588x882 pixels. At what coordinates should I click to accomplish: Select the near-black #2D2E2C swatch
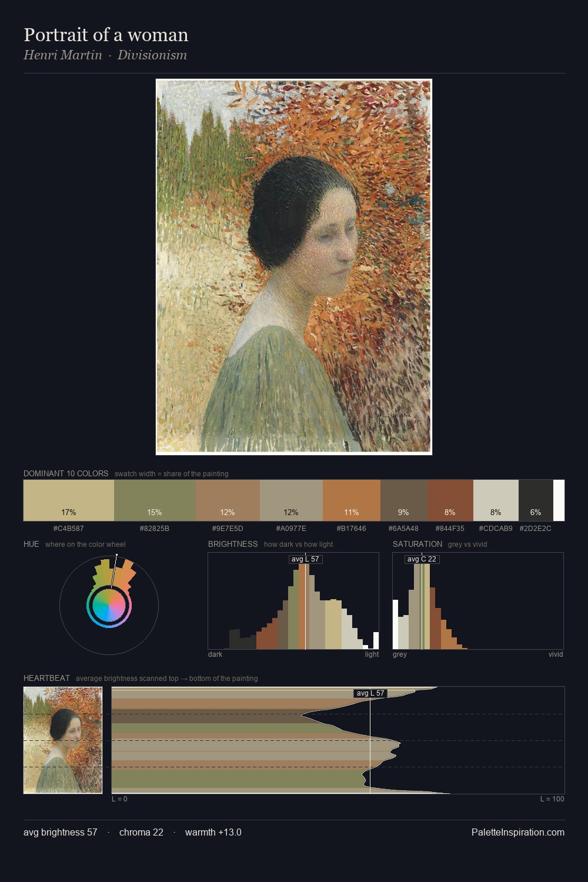(x=536, y=500)
